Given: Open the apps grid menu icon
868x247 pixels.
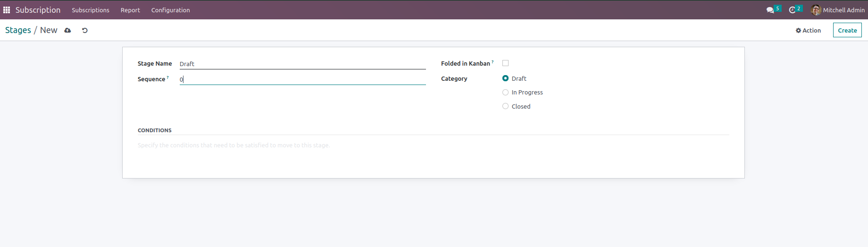Looking at the screenshot, I should tap(7, 10).
